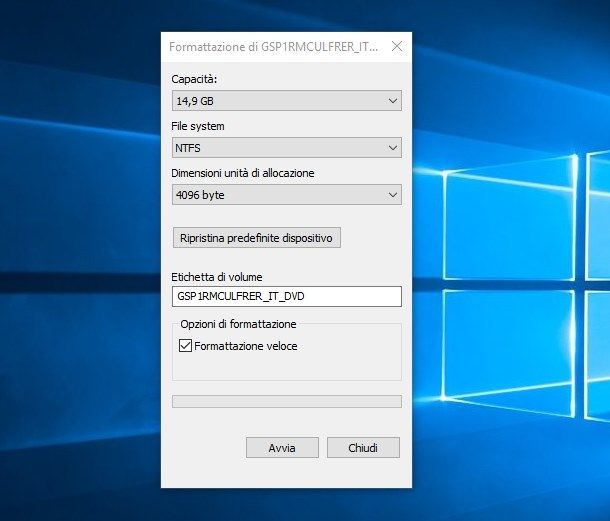
Task: Click the Avvia button to start formatting
Action: 282,447
